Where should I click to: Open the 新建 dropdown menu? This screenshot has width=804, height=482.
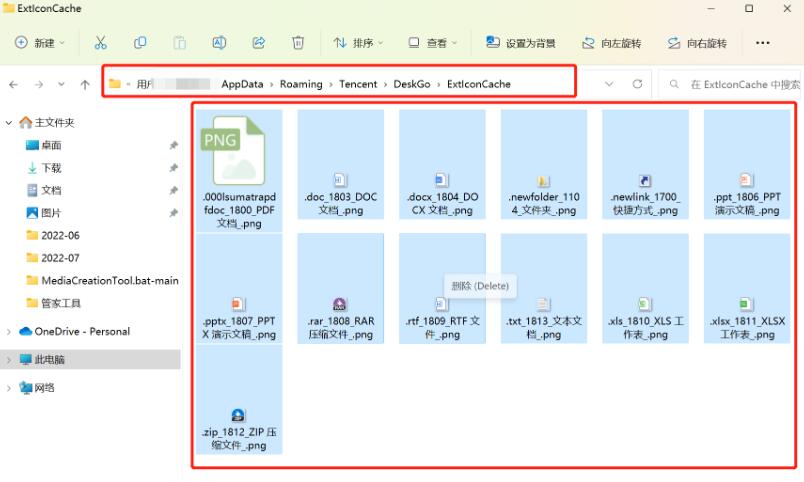click(x=40, y=43)
